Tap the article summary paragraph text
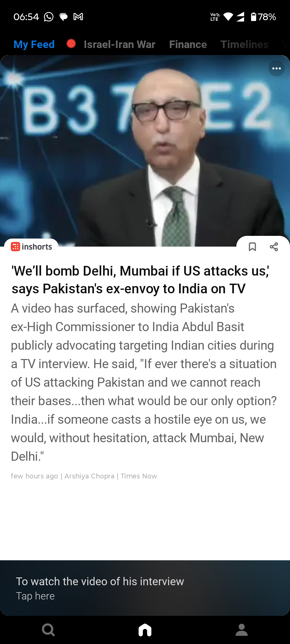290x644 pixels. coord(144,382)
